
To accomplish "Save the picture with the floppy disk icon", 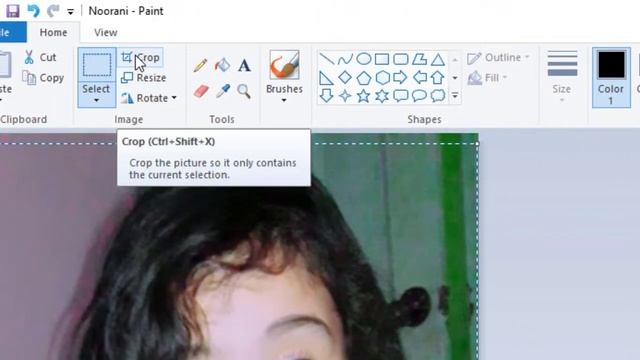I will tap(12, 11).
